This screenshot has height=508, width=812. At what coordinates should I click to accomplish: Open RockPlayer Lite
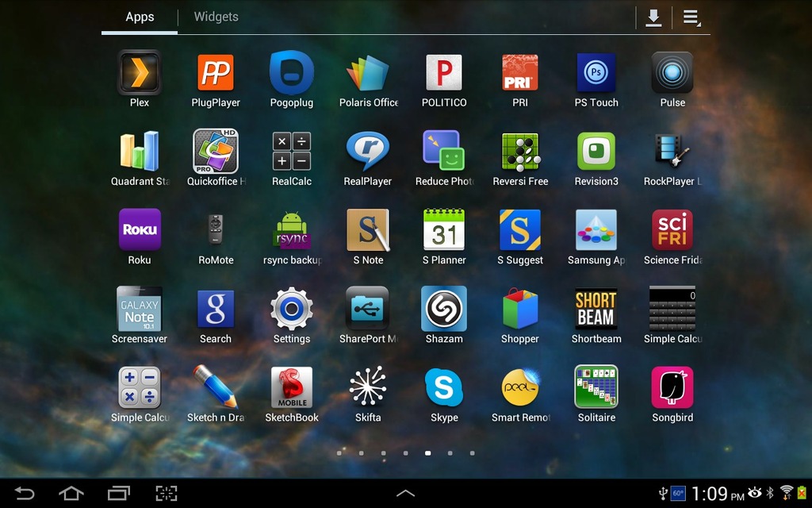click(672, 151)
